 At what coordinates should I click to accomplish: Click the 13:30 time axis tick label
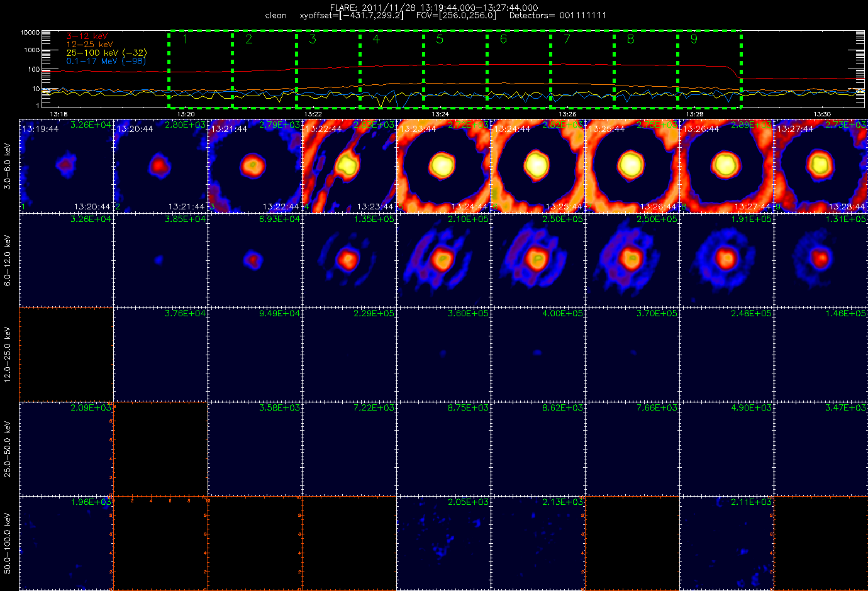822,114
